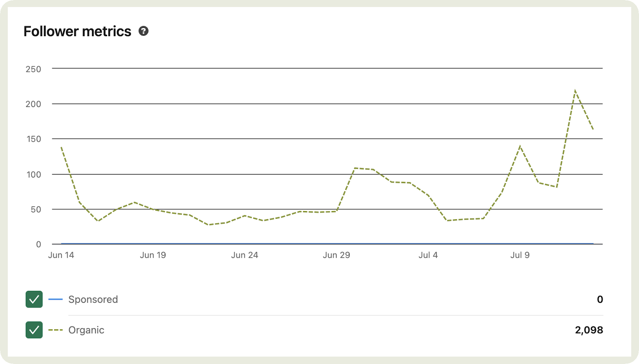639x364 pixels.
Task: Click the Sponsored legend label
Action: (x=93, y=299)
